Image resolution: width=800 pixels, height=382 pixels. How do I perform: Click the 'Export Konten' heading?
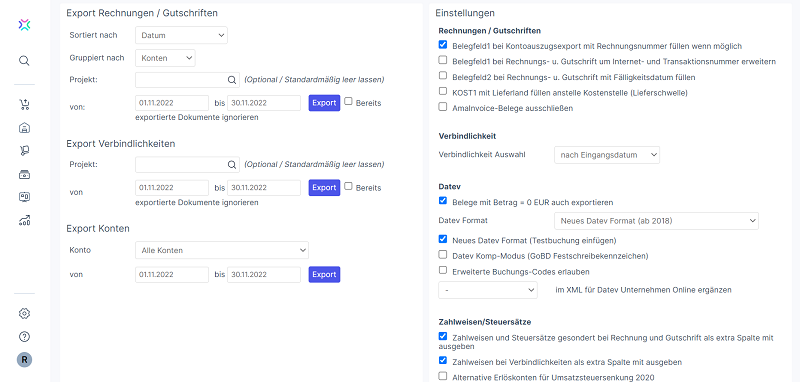tap(98, 228)
